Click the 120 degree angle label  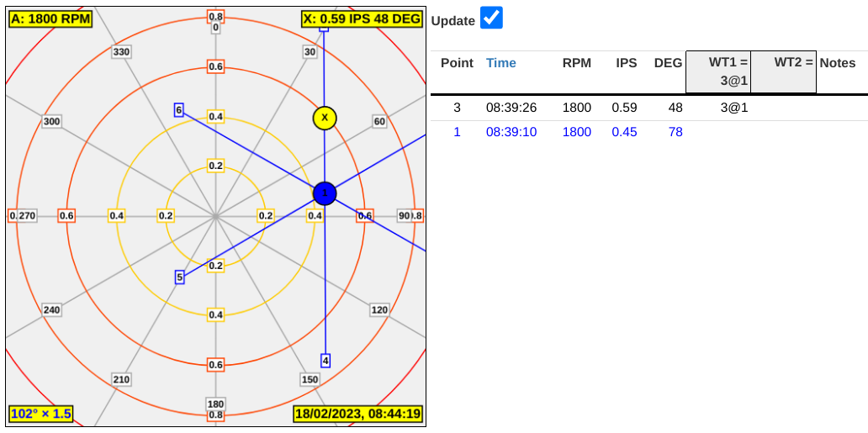tap(379, 310)
